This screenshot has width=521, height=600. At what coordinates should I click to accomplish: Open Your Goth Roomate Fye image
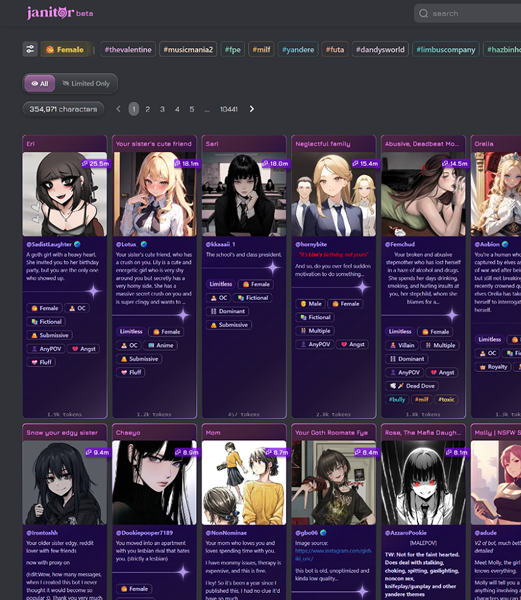(x=334, y=483)
